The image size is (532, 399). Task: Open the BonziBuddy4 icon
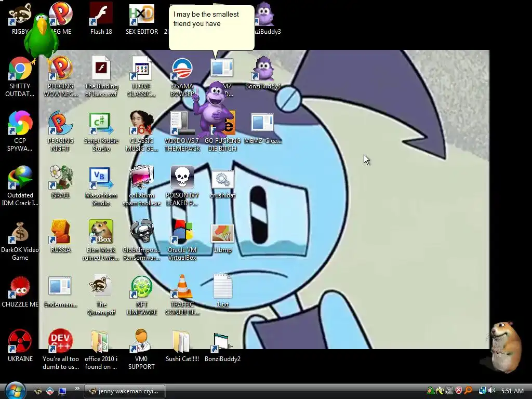tap(263, 73)
